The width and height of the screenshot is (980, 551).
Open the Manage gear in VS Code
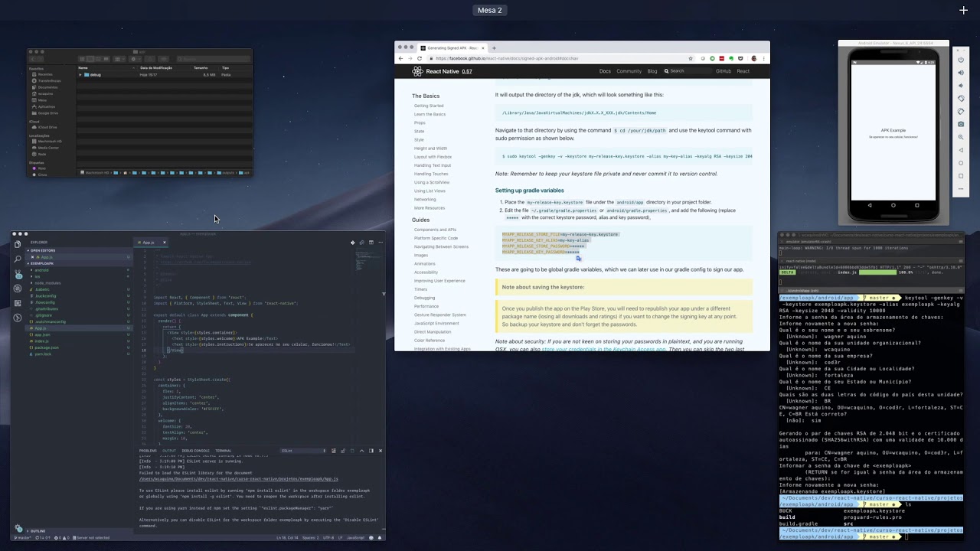18,528
